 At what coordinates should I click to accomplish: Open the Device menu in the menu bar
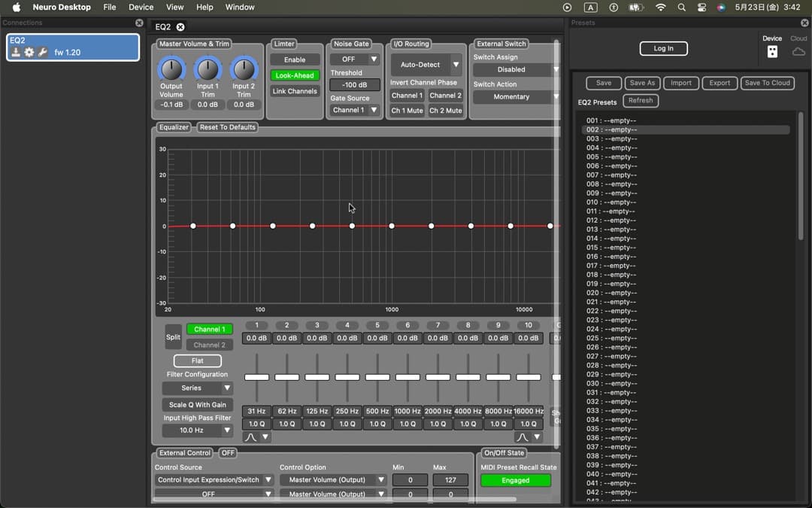pyautogui.click(x=140, y=7)
